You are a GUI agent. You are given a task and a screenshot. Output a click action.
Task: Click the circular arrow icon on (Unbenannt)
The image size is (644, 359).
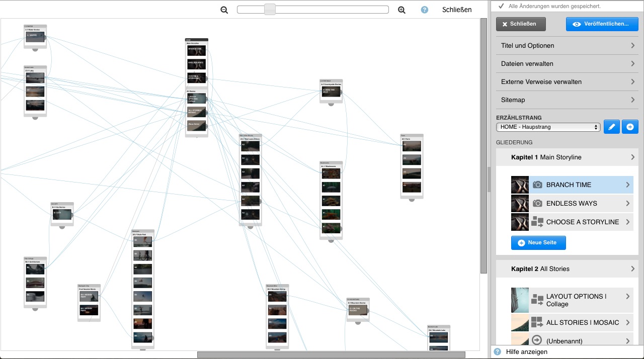(536, 340)
